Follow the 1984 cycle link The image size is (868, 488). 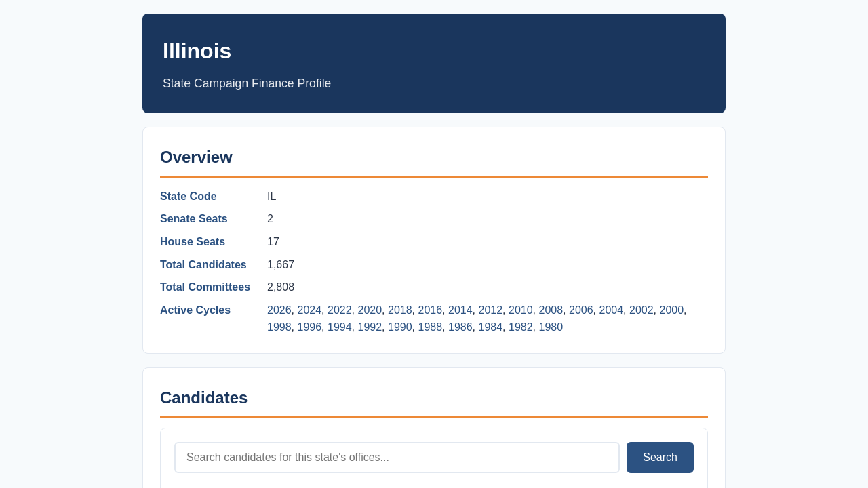point(490,327)
